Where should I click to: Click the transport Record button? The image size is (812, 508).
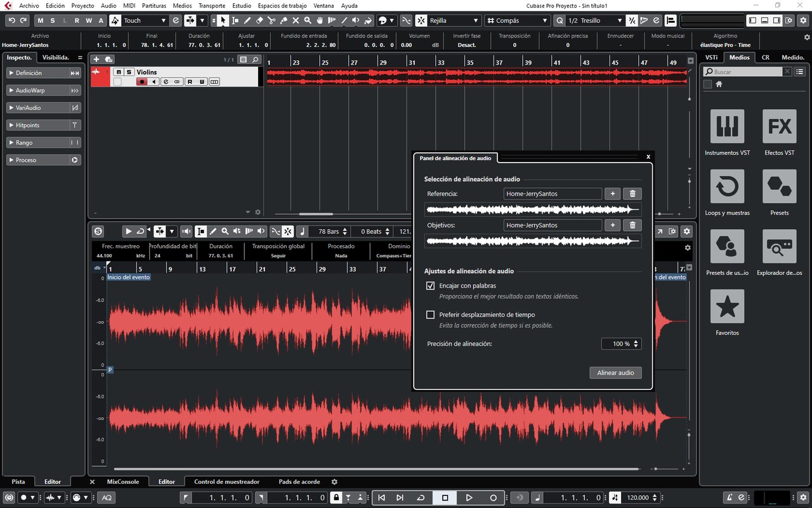tap(493, 498)
